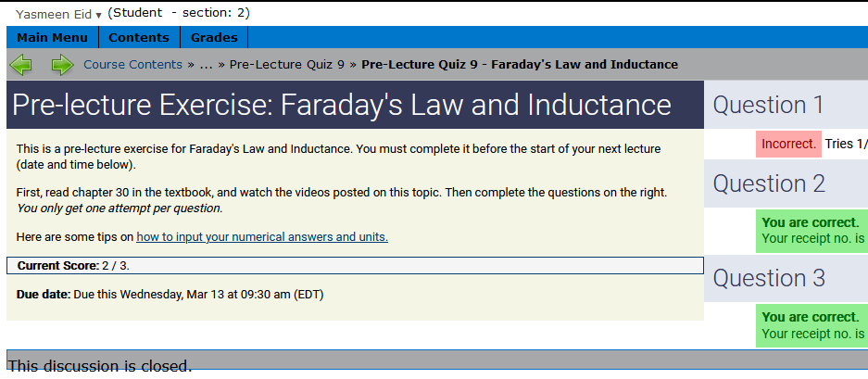Open the numerical answers and units tips link
The image size is (868, 379).
click(262, 237)
